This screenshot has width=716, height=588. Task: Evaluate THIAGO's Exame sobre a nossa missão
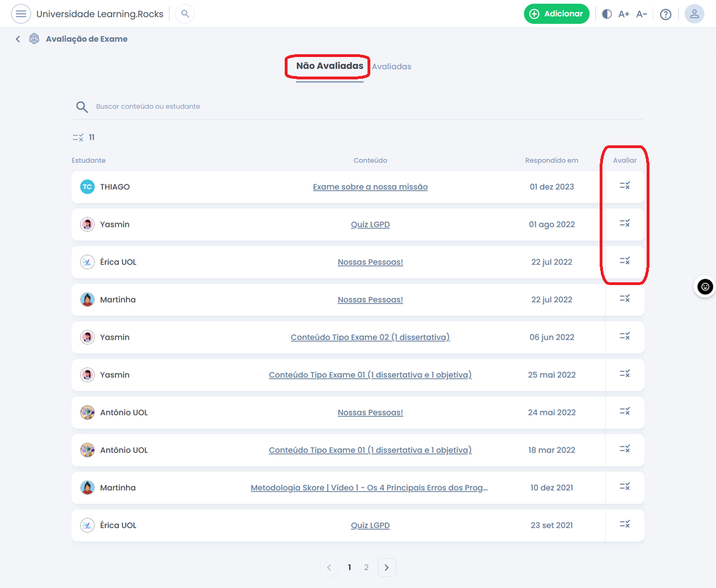(625, 186)
